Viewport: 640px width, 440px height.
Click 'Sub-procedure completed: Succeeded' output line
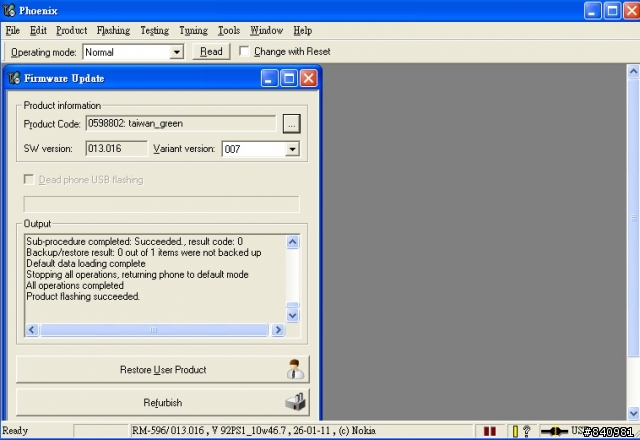pyautogui.click(x=134, y=241)
